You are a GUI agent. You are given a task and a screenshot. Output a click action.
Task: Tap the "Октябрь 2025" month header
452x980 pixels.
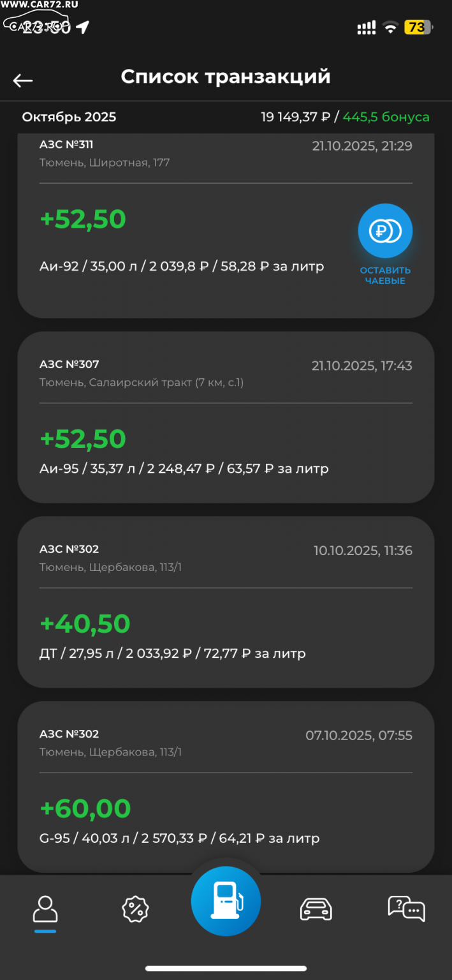[x=69, y=117]
